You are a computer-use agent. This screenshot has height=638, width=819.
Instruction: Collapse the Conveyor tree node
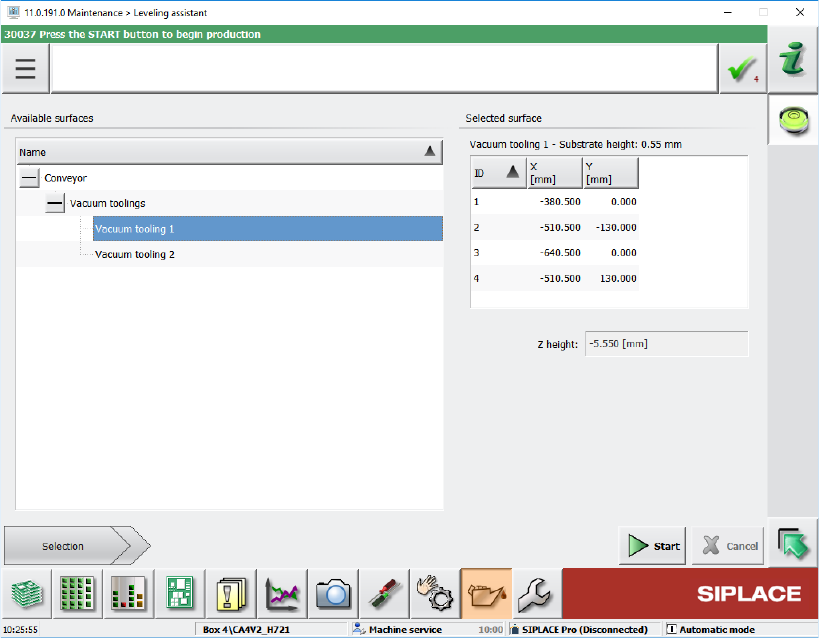tap(29, 178)
